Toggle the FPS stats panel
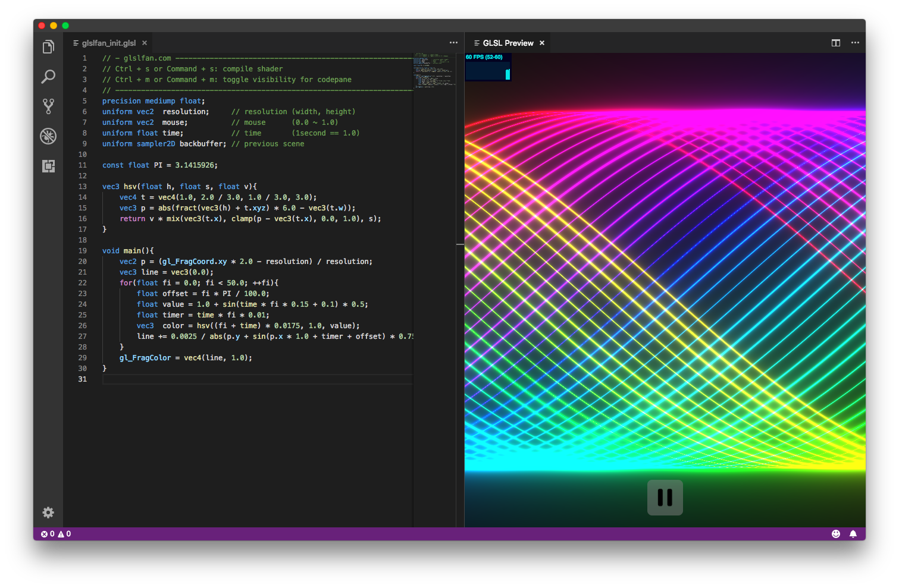This screenshot has height=588, width=899. tap(487, 67)
